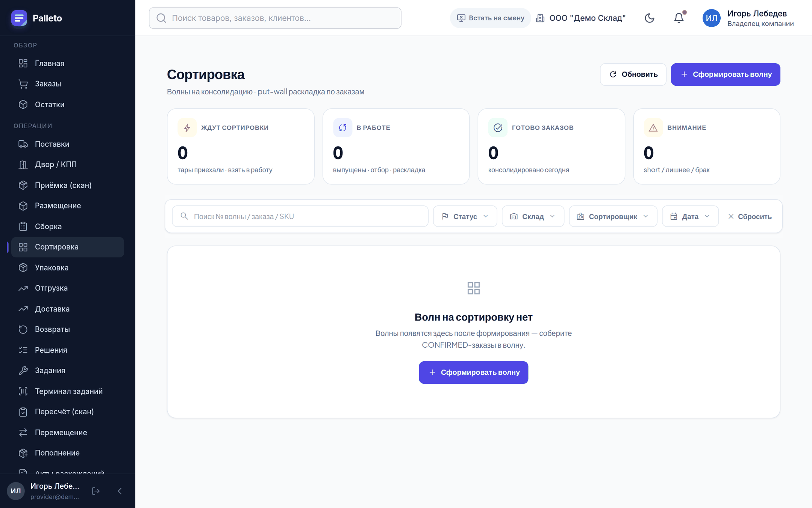The width and height of the screenshot is (812, 508).
Task: Focus the global search field
Action: [x=275, y=18]
